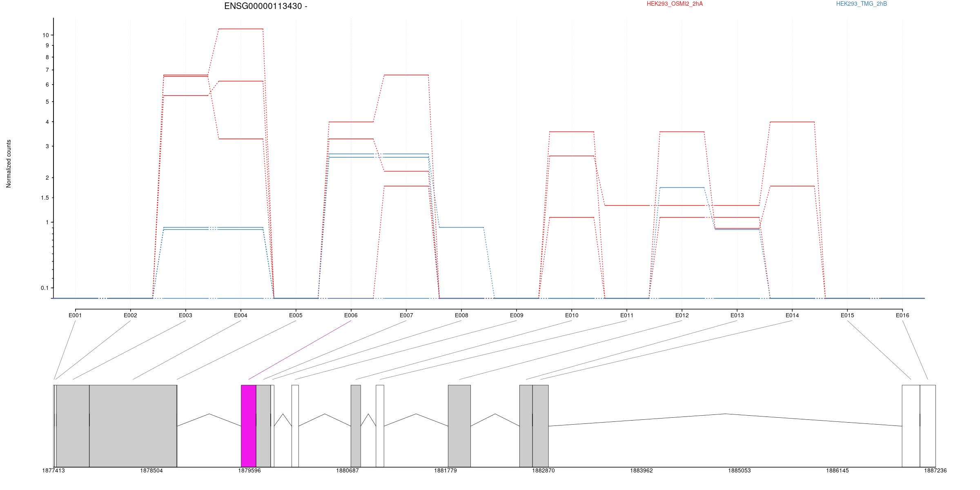This screenshot has height=490, width=980.
Task: Click y-axis tick value 6
Action: pyautogui.click(x=47, y=85)
